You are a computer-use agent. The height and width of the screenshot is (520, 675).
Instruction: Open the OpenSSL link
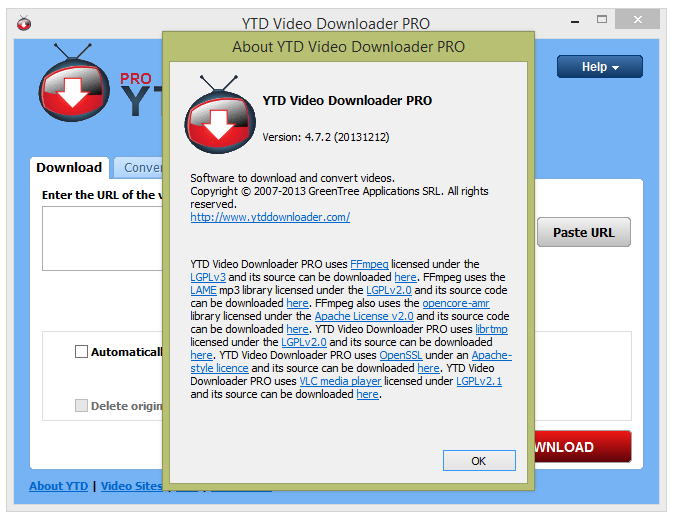401,355
